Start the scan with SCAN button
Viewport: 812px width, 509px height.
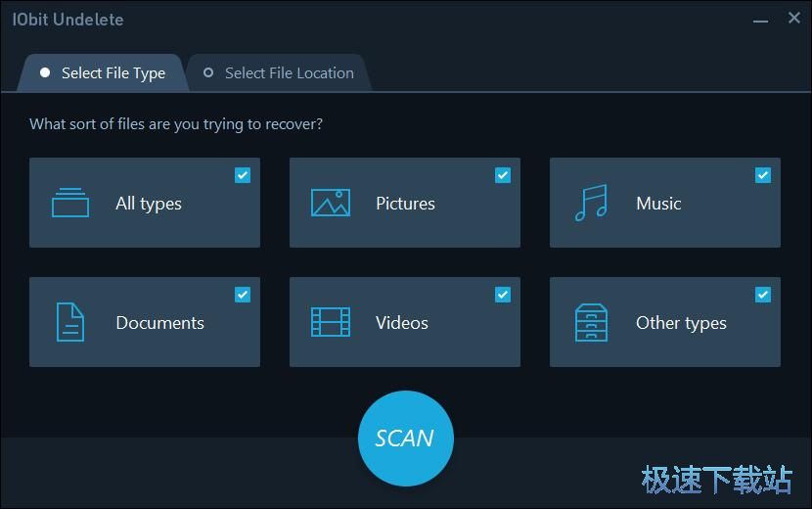coord(405,439)
